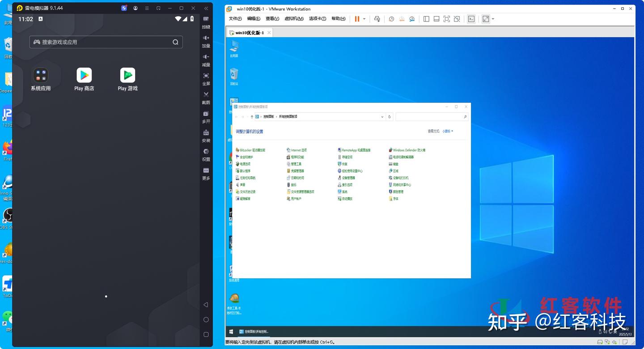Open BitLocker 驱动器加密

tap(250, 150)
